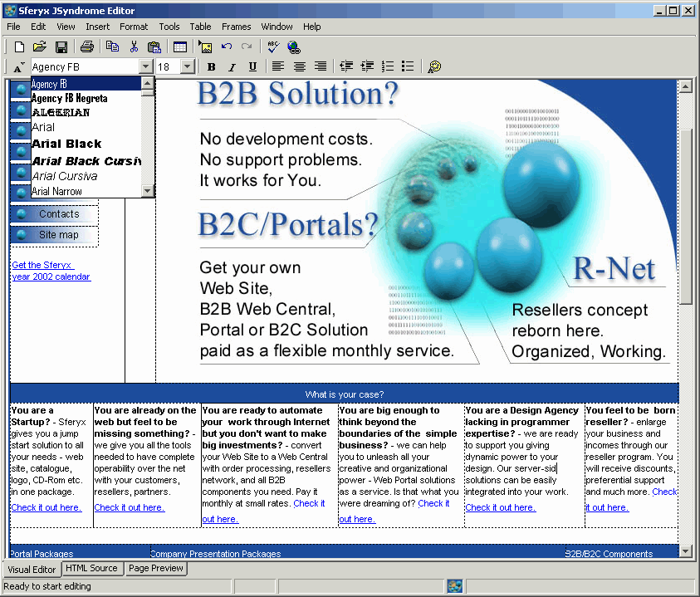The width and height of the screenshot is (700, 597).
Task: Open the color palette icon
Action: click(x=433, y=66)
